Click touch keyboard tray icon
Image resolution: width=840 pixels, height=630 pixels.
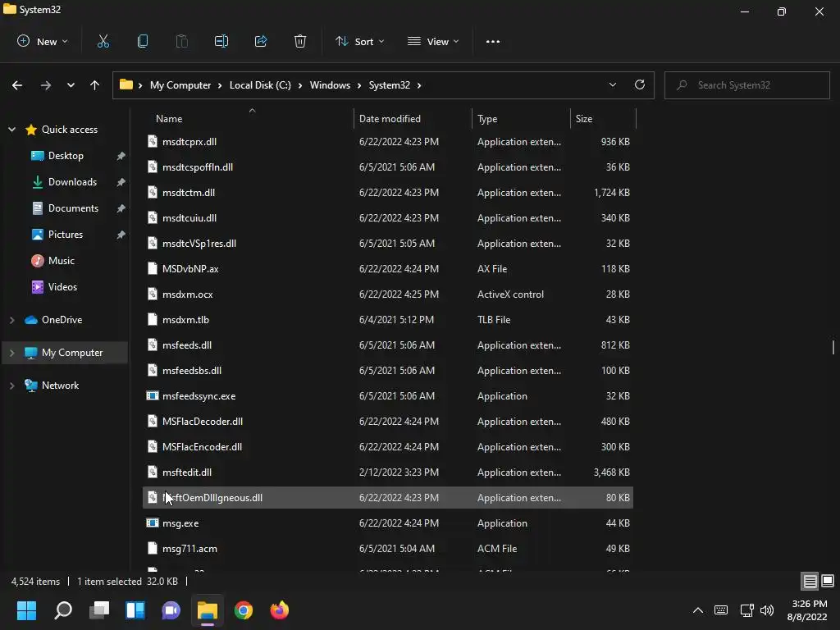[721, 610]
